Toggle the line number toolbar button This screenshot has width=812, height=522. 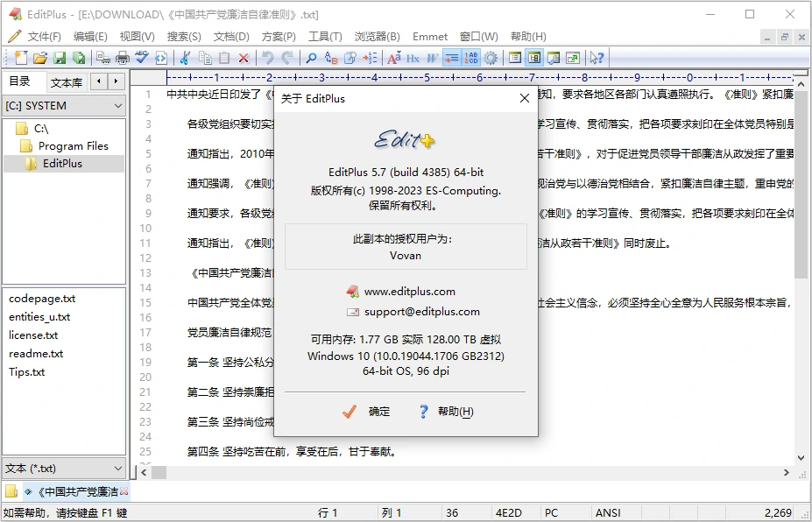pyautogui.click(x=471, y=58)
